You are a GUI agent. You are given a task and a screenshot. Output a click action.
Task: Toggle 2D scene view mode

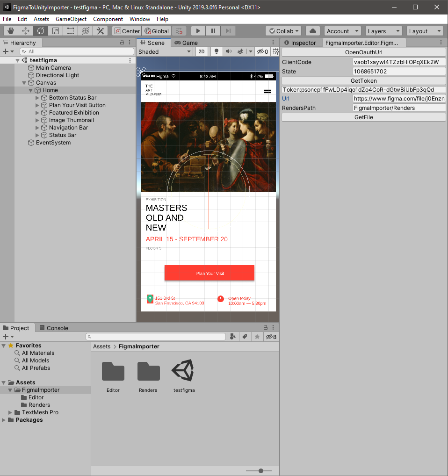[202, 52]
